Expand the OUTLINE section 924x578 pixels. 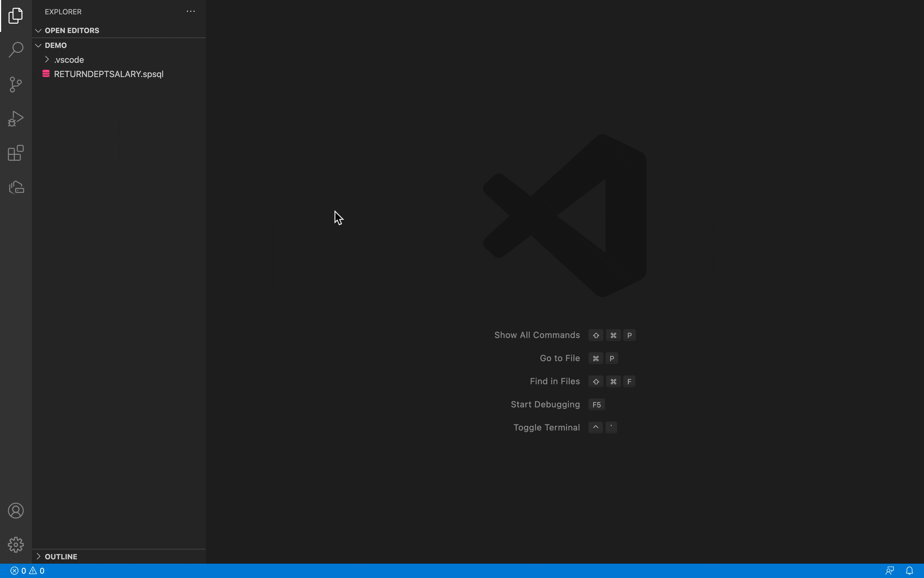119,557
